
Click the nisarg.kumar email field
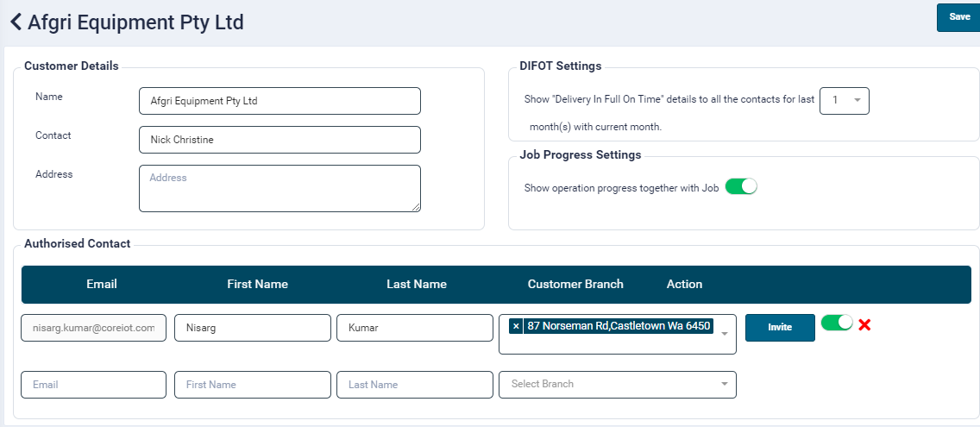click(93, 328)
